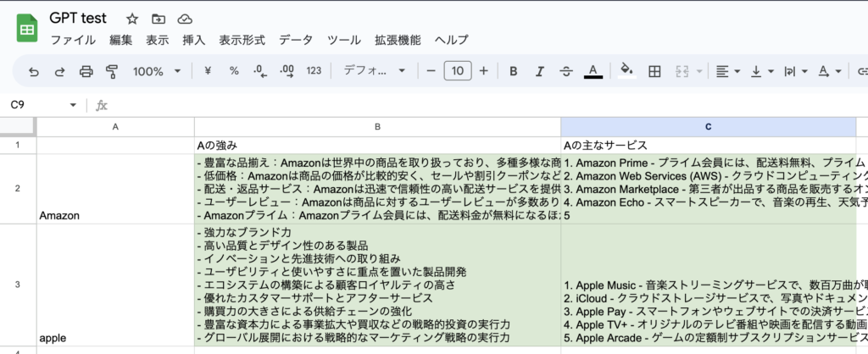868x354 pixels.
Task: Open the ヘルプ menu
Action: pos(451,40)
